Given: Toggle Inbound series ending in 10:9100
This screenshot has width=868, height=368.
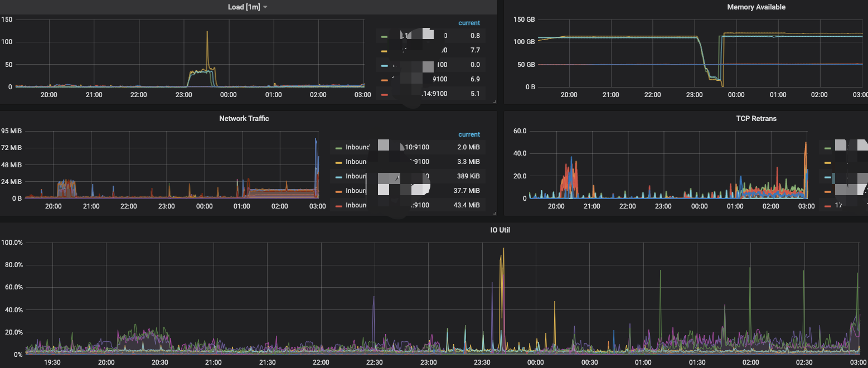Looking at the screenshot, I should click(413, 148).
